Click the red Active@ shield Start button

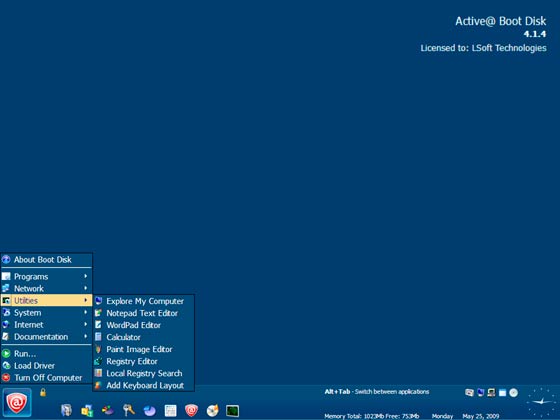(x=17, y=402)
